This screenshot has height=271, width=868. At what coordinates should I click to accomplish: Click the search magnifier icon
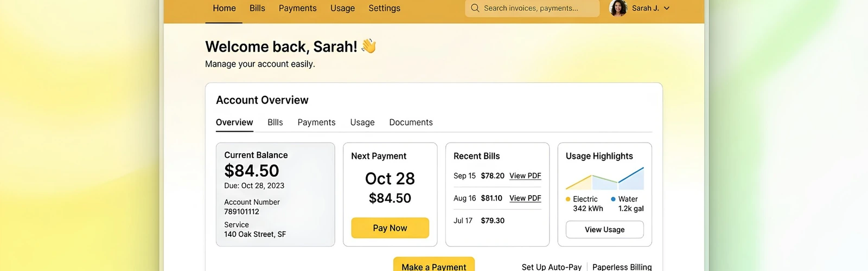tap(475, 8)
